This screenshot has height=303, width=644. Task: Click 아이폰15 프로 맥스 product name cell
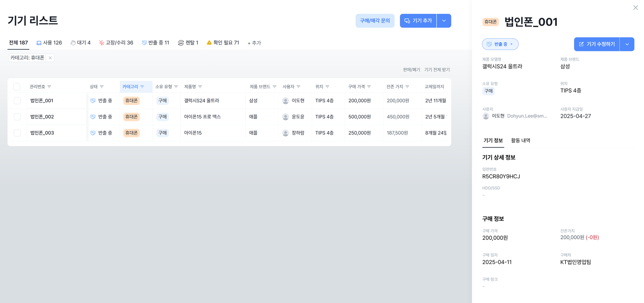tap(202, 117)
